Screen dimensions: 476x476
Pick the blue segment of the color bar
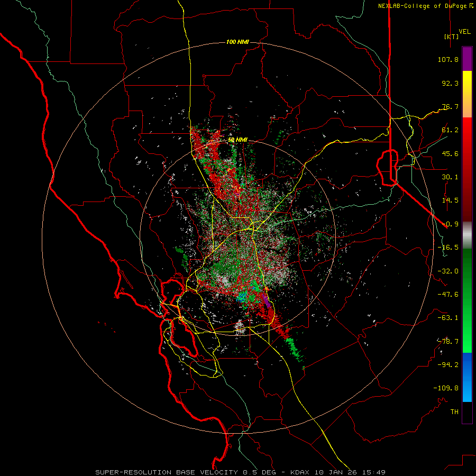pos(467,377)
